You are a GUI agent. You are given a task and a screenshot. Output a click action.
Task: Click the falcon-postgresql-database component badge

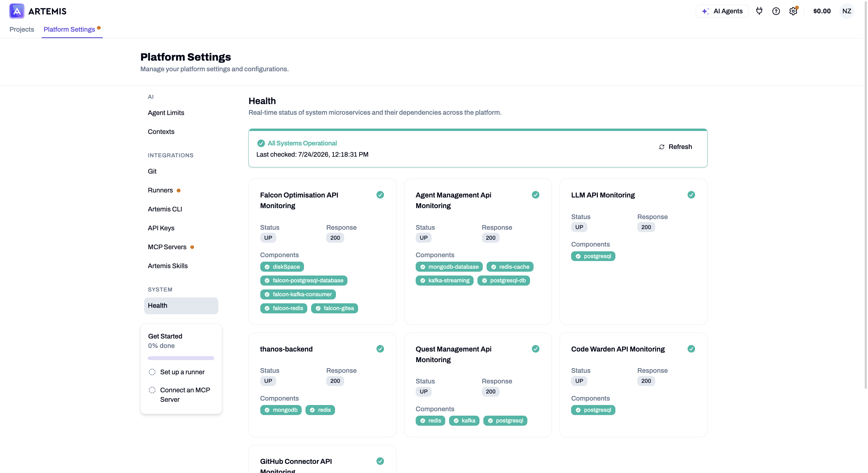coord(304,281)
